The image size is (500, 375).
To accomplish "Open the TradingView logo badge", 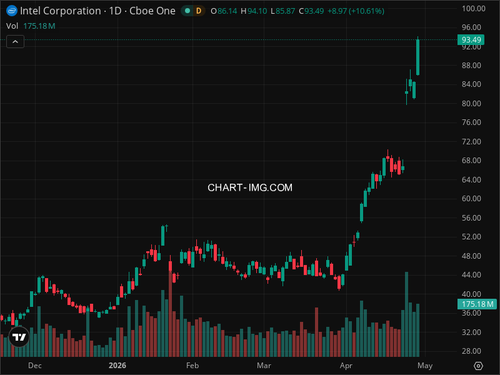I will (19, 337).
